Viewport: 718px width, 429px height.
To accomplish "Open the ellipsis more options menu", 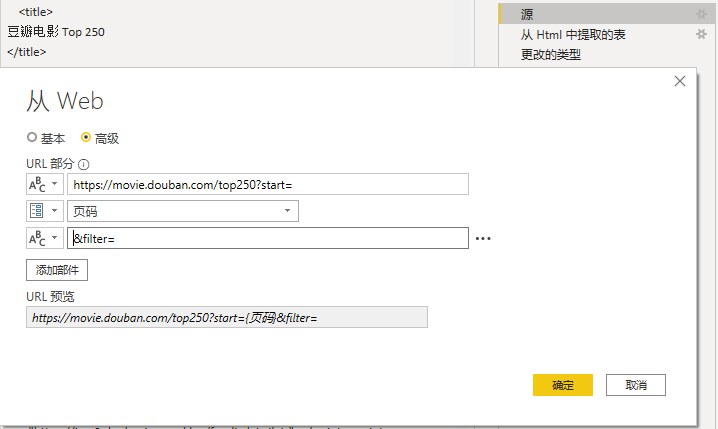I will click(x=484, y=239).
